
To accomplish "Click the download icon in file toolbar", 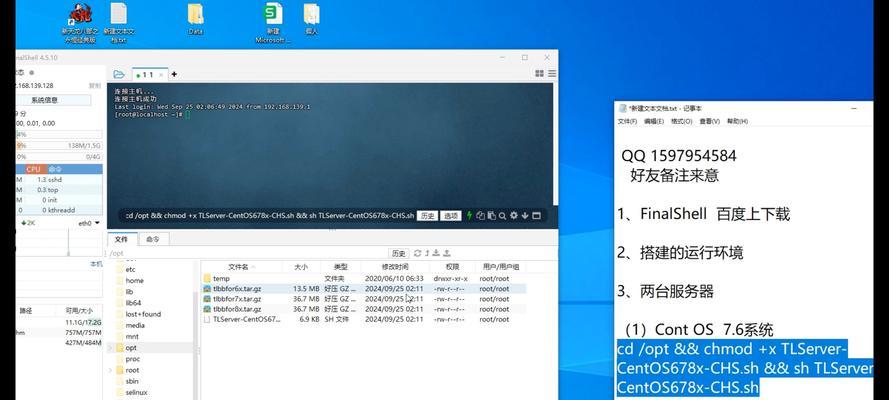I will point(437,253).
